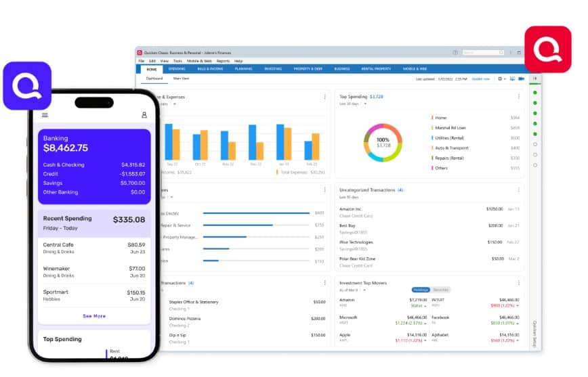
Task: Click the first green step dot in sidebar
Action: click(x=535, y=93)
